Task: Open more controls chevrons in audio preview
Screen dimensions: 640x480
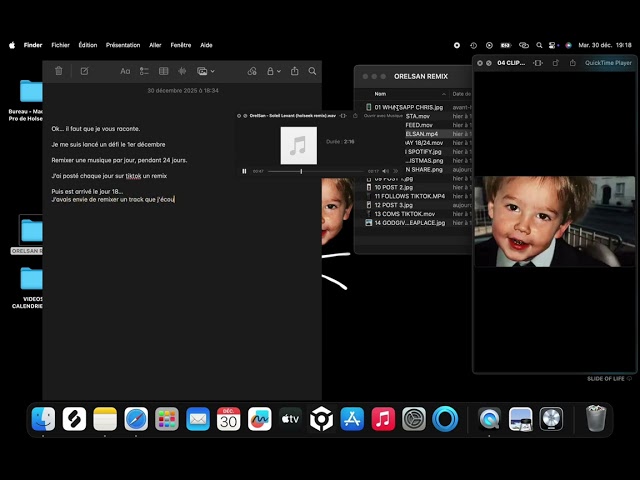Action: coord(396,171)
